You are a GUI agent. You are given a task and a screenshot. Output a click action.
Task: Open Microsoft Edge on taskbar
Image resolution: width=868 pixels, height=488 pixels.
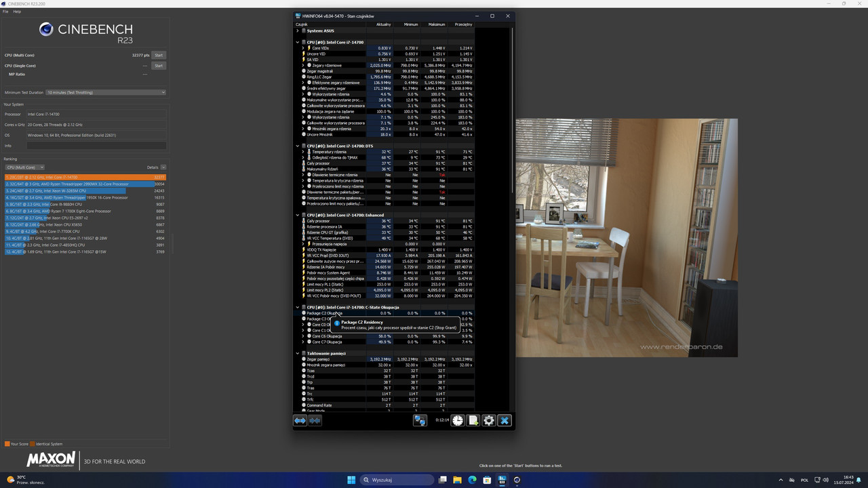pos(473,480)
